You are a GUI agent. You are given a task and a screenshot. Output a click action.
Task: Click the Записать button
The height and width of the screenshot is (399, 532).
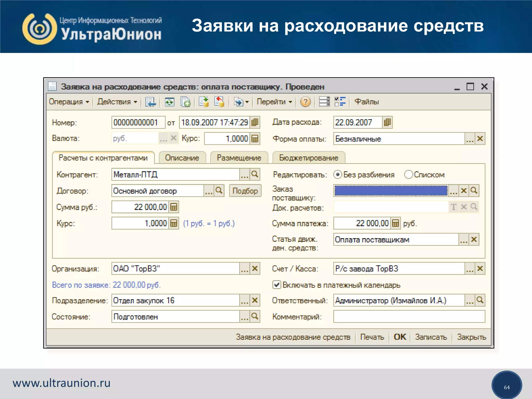tap(431, 337)
